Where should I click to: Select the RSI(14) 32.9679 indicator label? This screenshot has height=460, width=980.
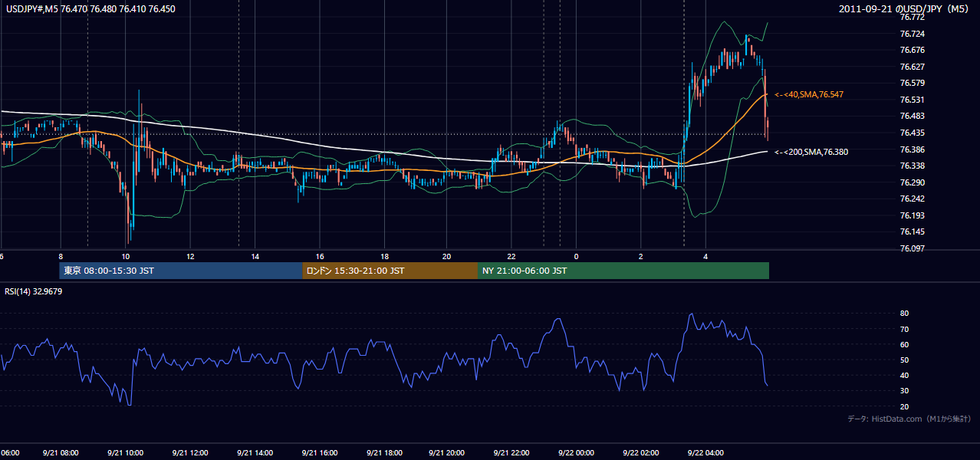[33, 291]
